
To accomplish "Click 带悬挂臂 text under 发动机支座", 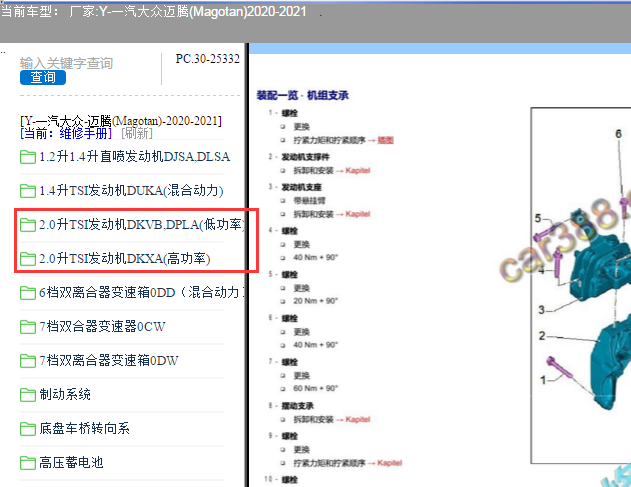I will point(309,200).
